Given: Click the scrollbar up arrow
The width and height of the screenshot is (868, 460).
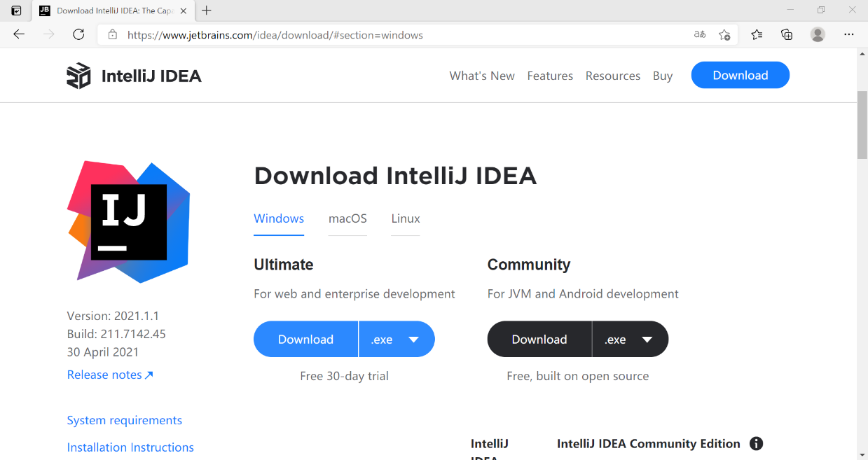Looking at the screenshot, I should coord(862,54).
